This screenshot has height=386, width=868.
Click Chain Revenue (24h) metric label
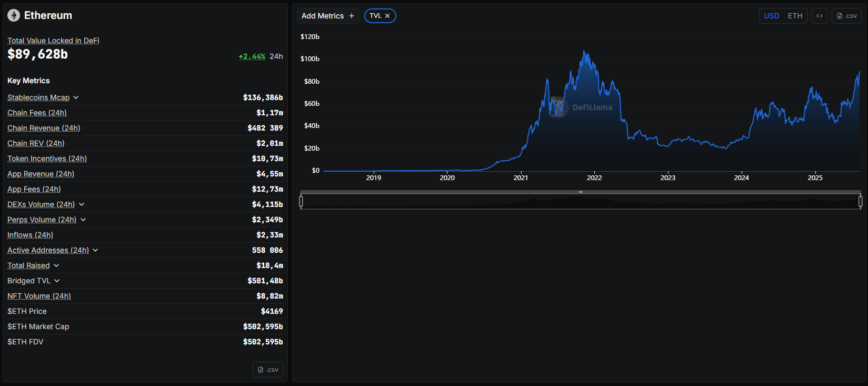[44, 128]
